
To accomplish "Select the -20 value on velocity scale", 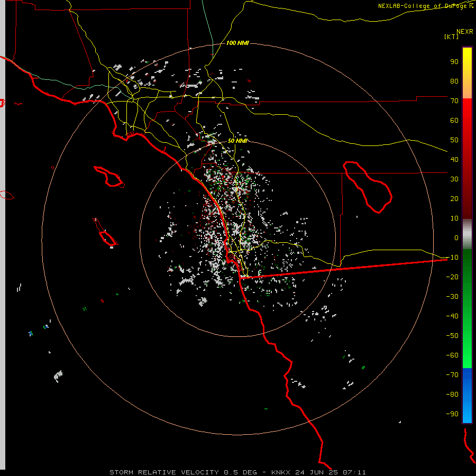I will pyautogui.click(x=452, y=277).
